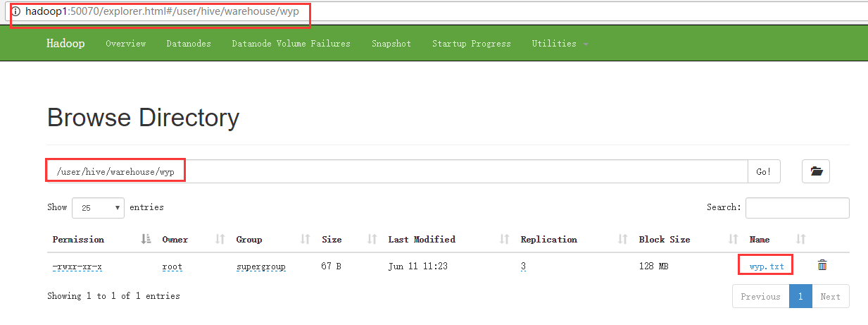Click the replication value 3 link
This screenshot has width=868, height=325.
(x=523, y=266)
